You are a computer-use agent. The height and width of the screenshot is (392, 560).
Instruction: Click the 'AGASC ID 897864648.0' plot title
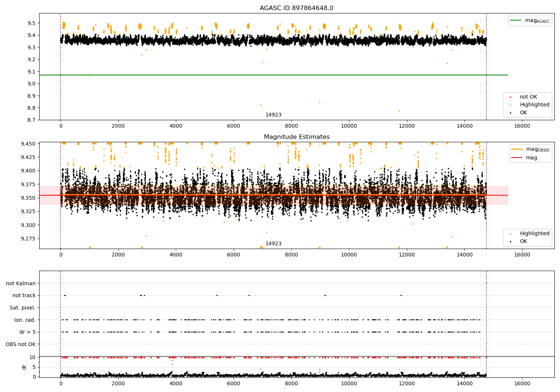click(296, 8)
